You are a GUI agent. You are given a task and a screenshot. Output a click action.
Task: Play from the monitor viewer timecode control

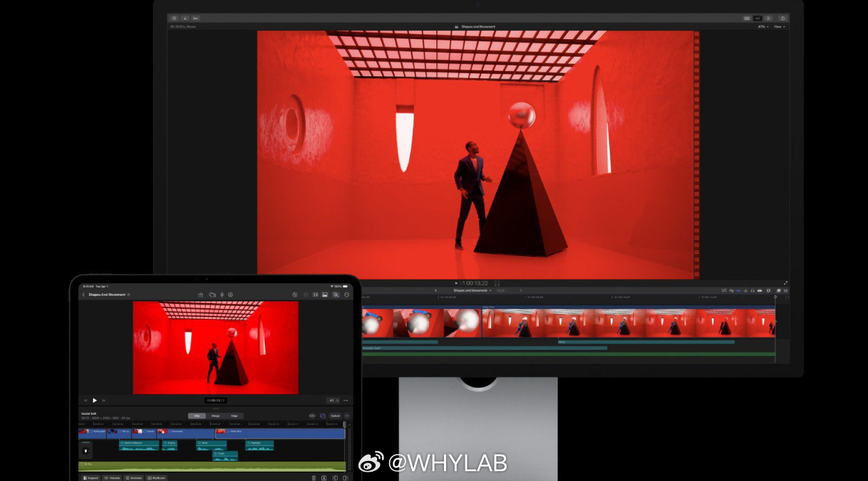point(457,283)
